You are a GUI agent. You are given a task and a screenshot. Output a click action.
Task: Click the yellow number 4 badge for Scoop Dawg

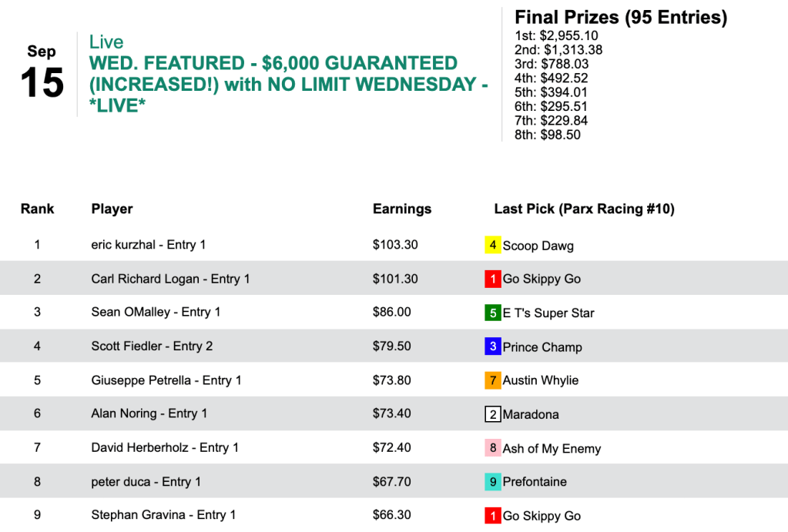[x=493, y=246]
